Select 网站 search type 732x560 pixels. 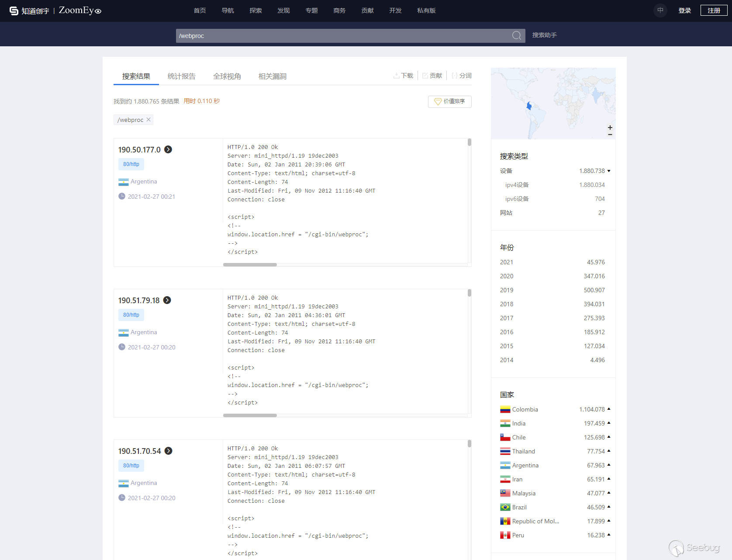pyautogui.click(x=552, y=213)
